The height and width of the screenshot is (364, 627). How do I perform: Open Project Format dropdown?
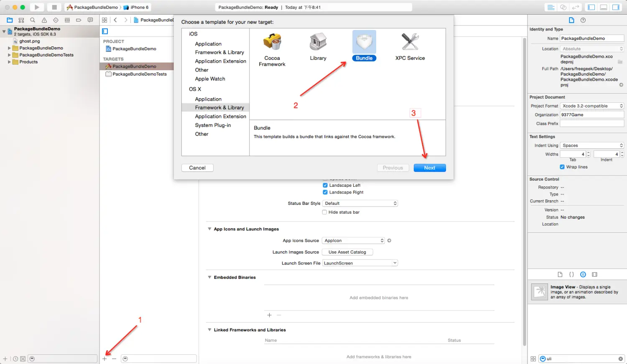[x=592, y=106]
